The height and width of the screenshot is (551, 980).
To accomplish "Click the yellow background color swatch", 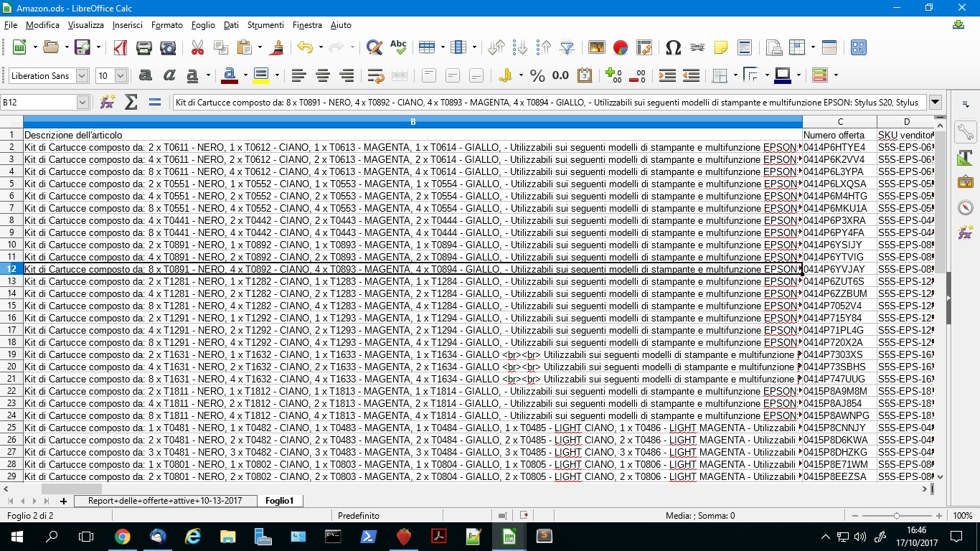I will [x=261, y=75].
